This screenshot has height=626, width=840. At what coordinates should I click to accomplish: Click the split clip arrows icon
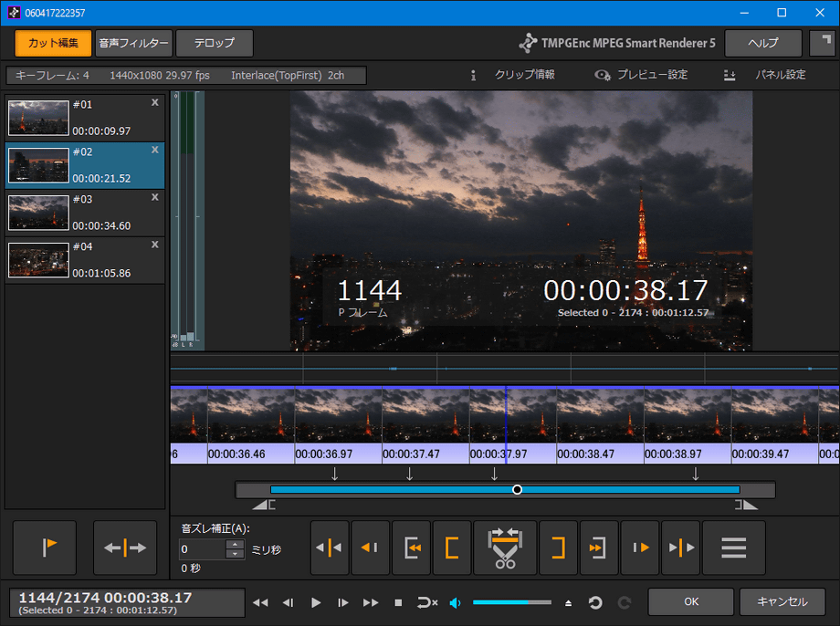[125, 548]
